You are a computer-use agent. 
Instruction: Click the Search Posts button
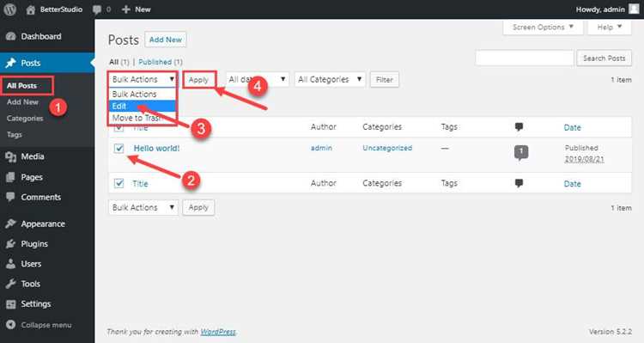605,58
